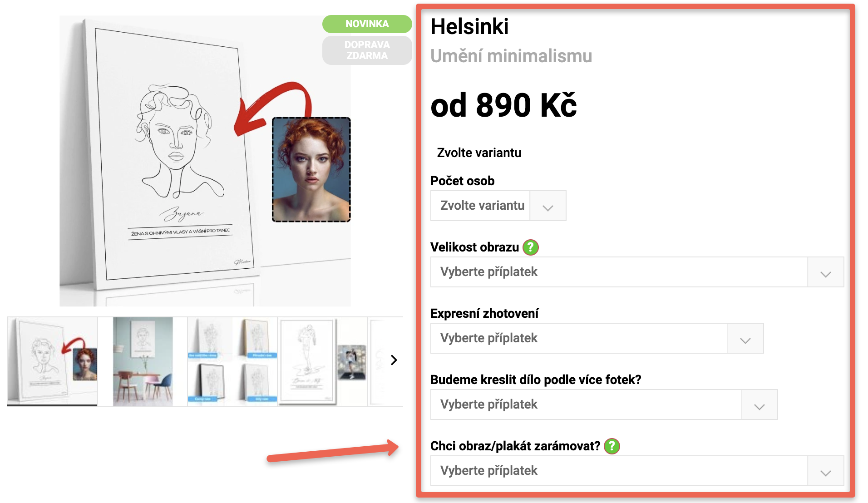Click the NOVINKA green badge
This screenshot has width=868, height=503.
(x=367, y=24)
